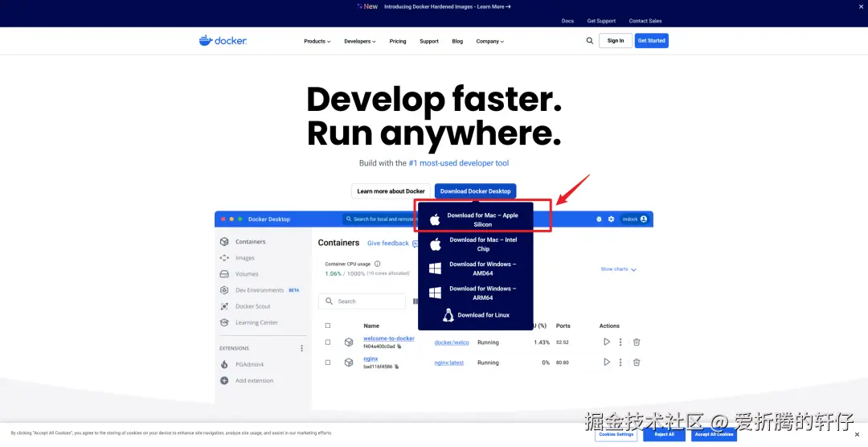
Task: Click the Windows icon for ARM64 download
Action: [435, 293]
